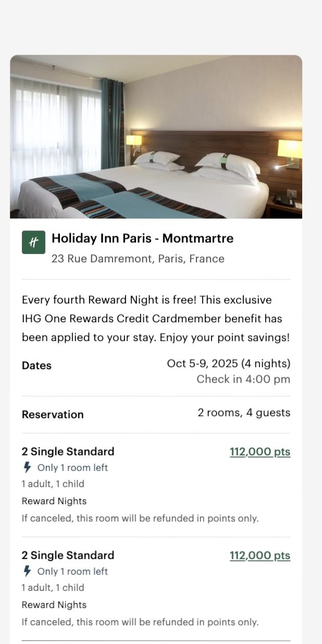322x644 pixels.
Task: Click the Reservation label
Action: [53, 415]
